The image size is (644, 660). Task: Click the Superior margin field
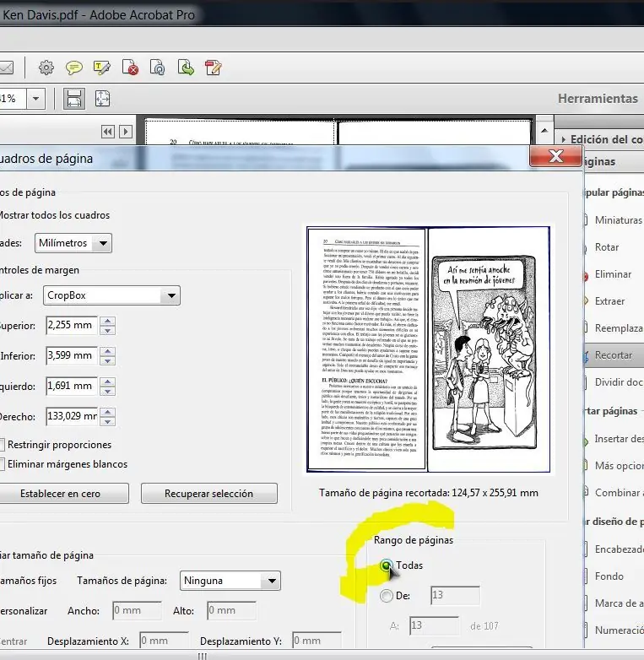click(72, 326)
